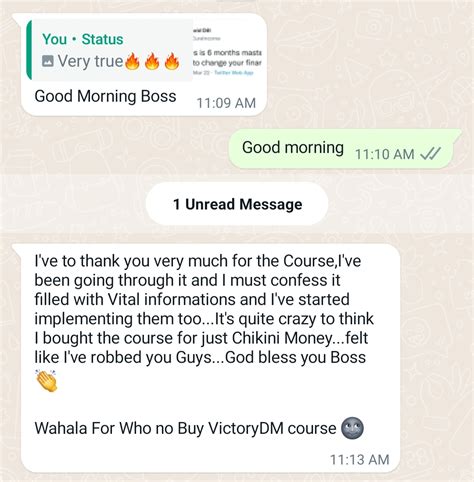Click the last fire emoji in the quoted reply
474x482 pixels.
coord(172,61)
